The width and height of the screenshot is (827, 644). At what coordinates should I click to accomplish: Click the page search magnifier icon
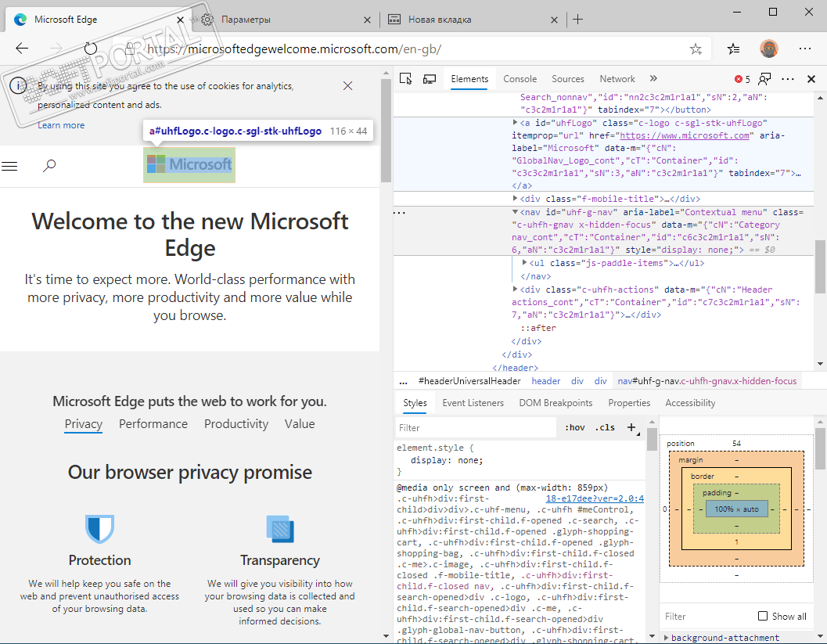pyautogui.click(x=49, y=166)
